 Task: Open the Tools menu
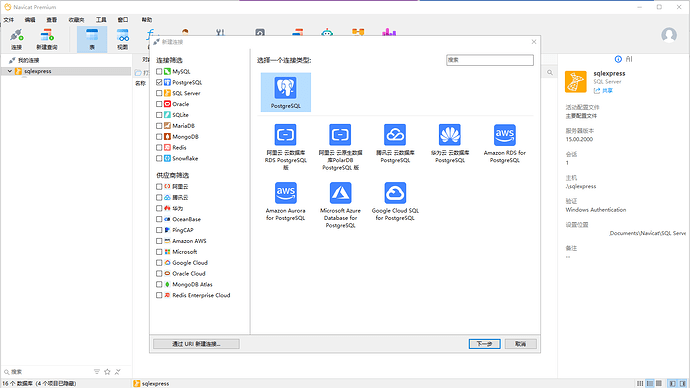101,20
